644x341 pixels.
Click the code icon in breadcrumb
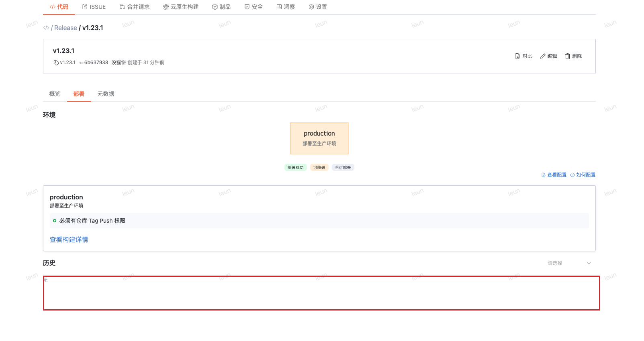pyautogui.click(x=46, y=28)
